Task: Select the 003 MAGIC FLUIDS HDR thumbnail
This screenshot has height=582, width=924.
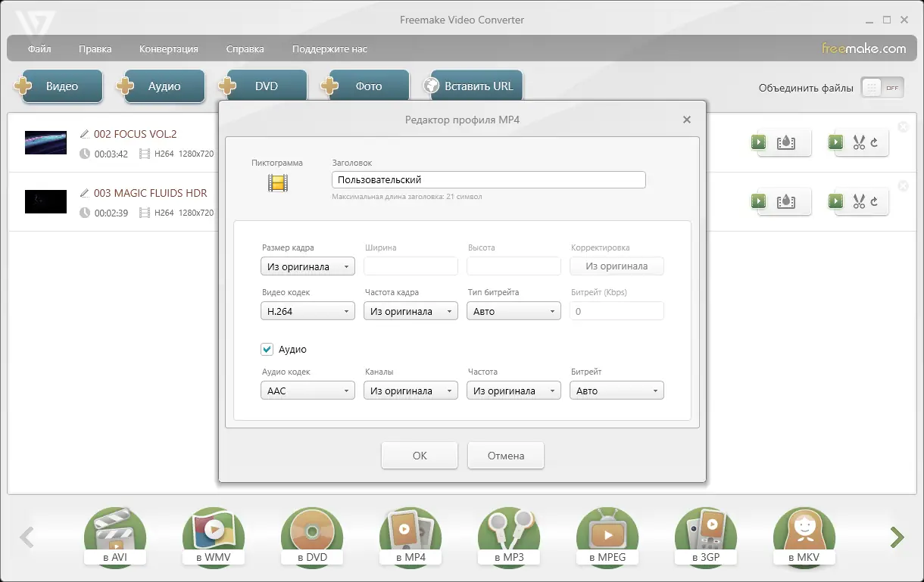Action: pyautogui.click(x=45, y=201)
